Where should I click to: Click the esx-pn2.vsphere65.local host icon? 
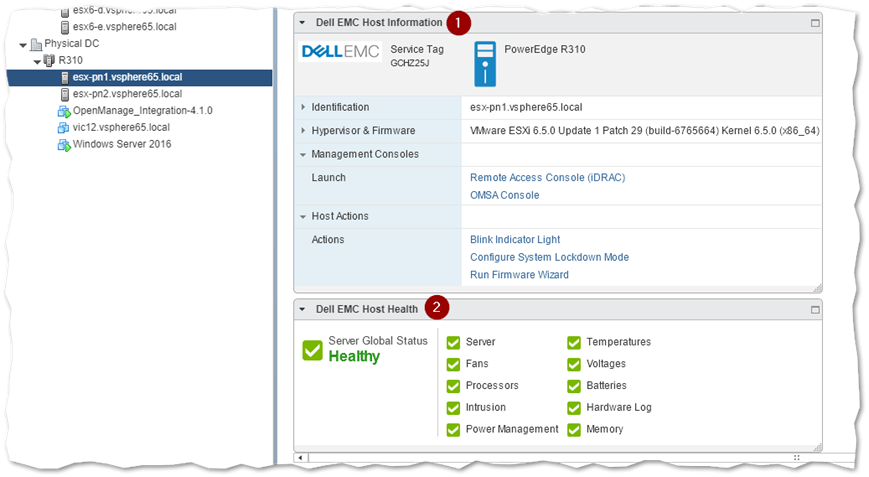(x=65, y=94)
